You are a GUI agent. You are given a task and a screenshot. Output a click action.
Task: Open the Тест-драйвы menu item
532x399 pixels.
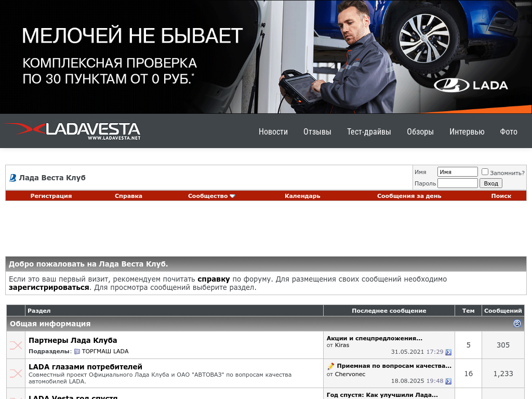tap(369, 132)
